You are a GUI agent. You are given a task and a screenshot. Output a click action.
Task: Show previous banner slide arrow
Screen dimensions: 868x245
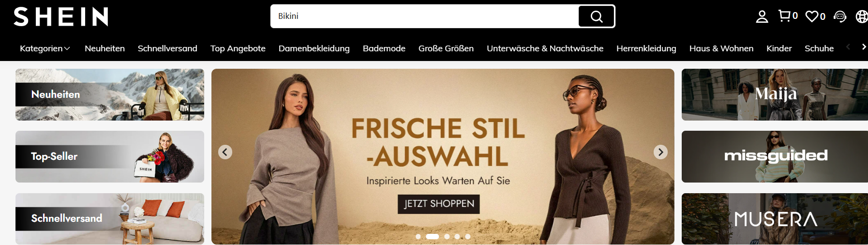coord(225,152)
